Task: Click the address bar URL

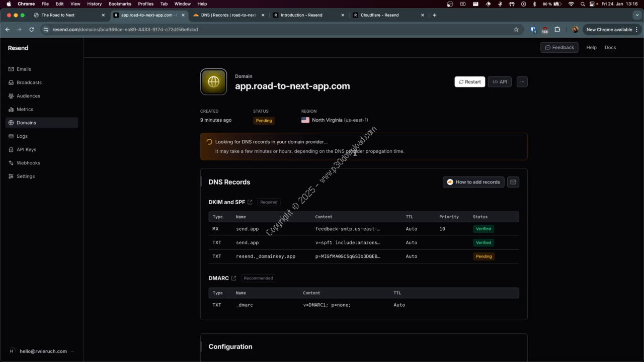Action: [125, 30]
